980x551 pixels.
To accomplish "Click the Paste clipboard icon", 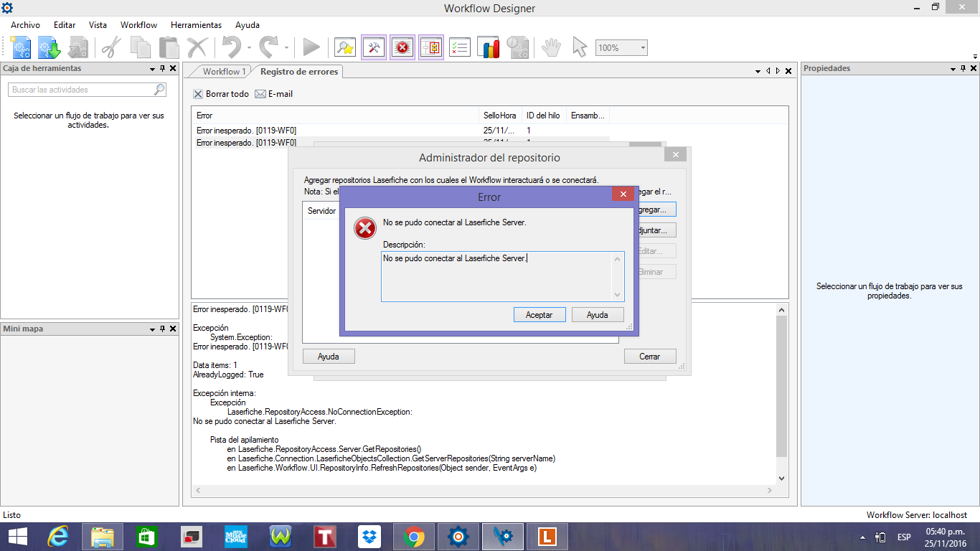I will click(x=169, y=47).
